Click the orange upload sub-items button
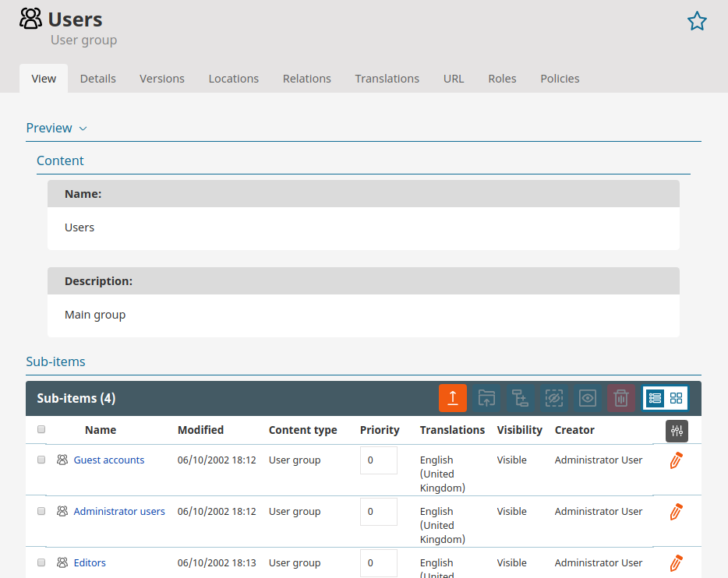The width and height of the screenshot is (728, 578). 453,398
